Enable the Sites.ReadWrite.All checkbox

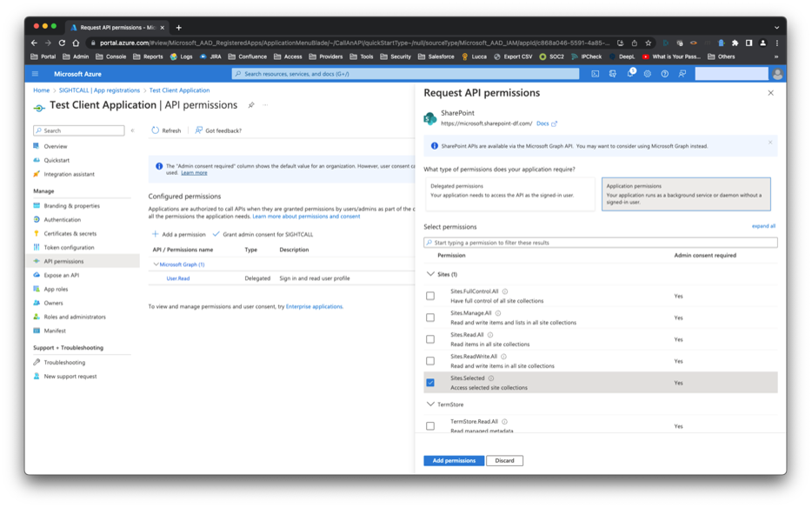[x=430, y=361]
